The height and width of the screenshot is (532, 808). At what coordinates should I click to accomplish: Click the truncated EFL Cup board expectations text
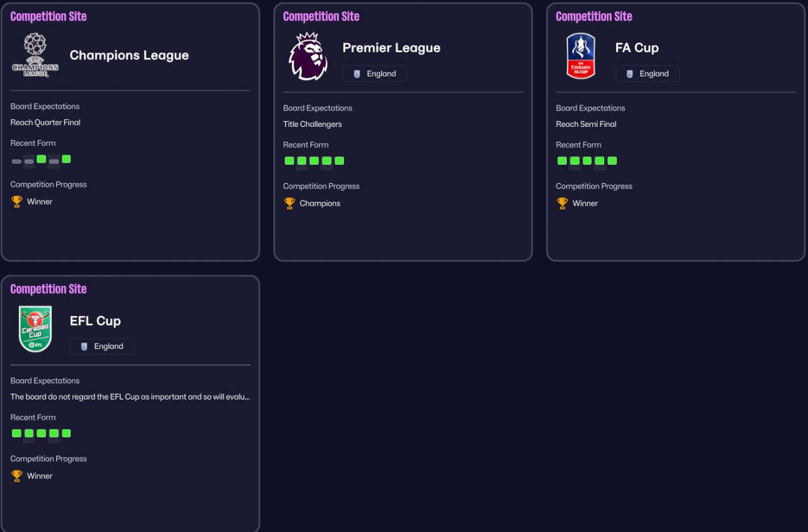[x=130, y=397]
